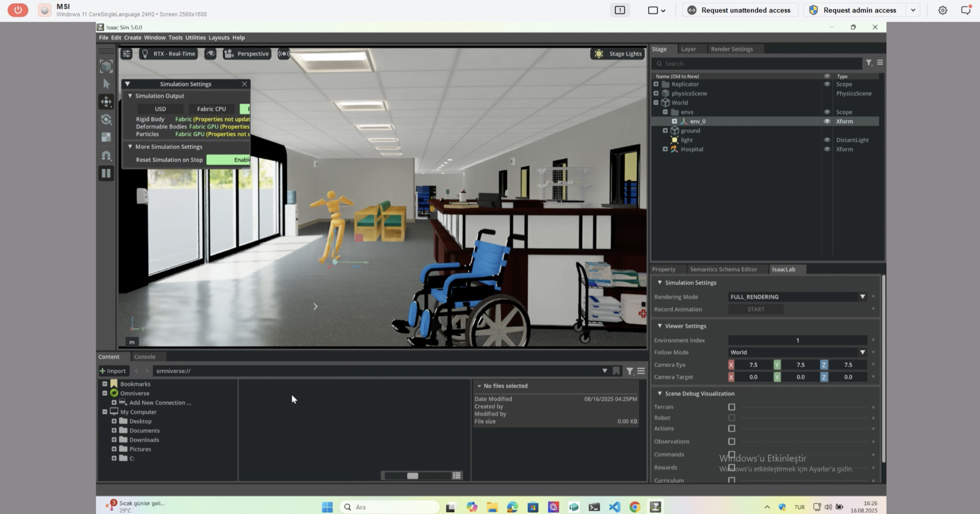Open viewport settings sliders icon

(x=126, y=54)
